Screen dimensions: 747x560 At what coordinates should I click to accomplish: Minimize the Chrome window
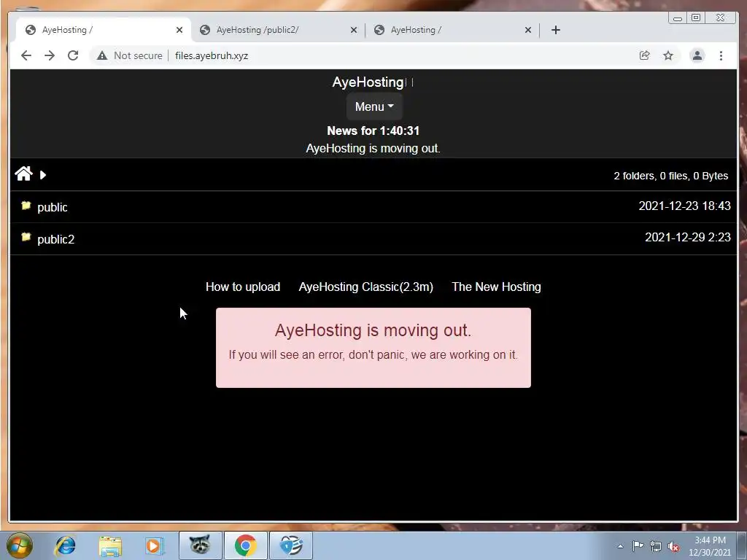678,18
